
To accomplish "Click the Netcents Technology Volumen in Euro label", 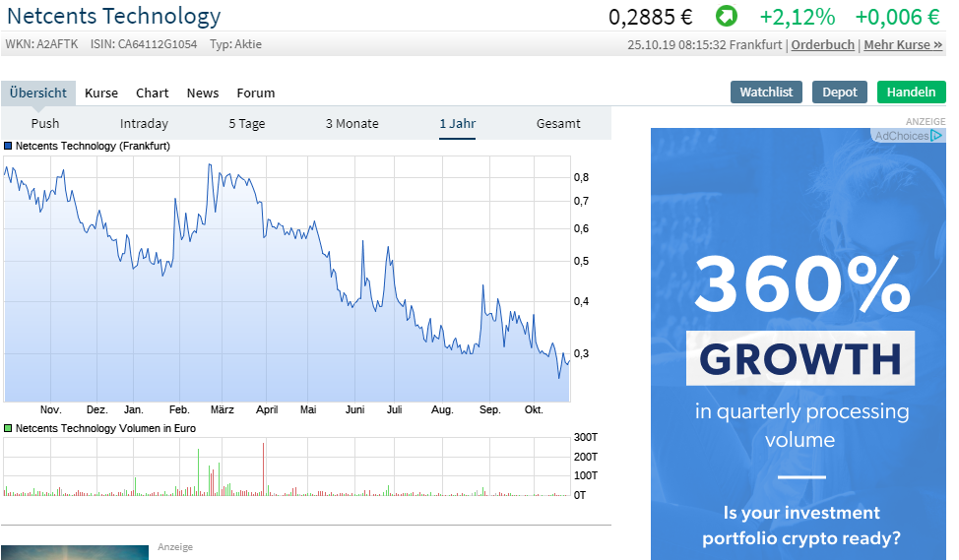I will (x=105, y=428).
